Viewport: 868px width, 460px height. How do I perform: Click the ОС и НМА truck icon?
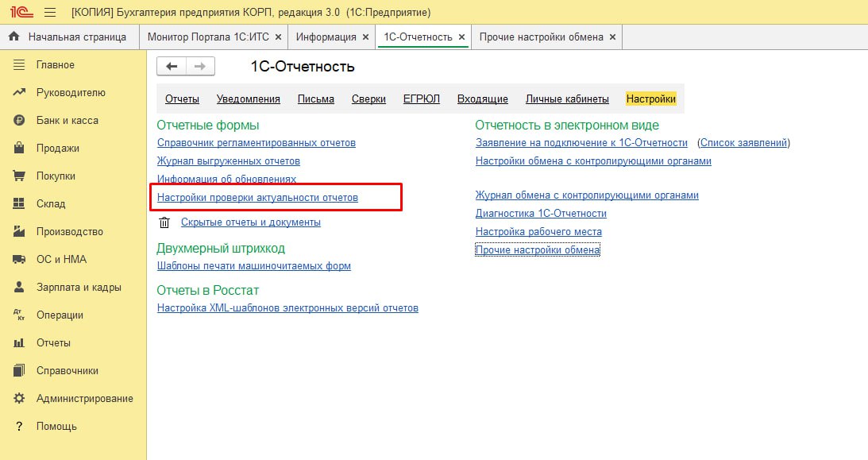pos(19,259)
